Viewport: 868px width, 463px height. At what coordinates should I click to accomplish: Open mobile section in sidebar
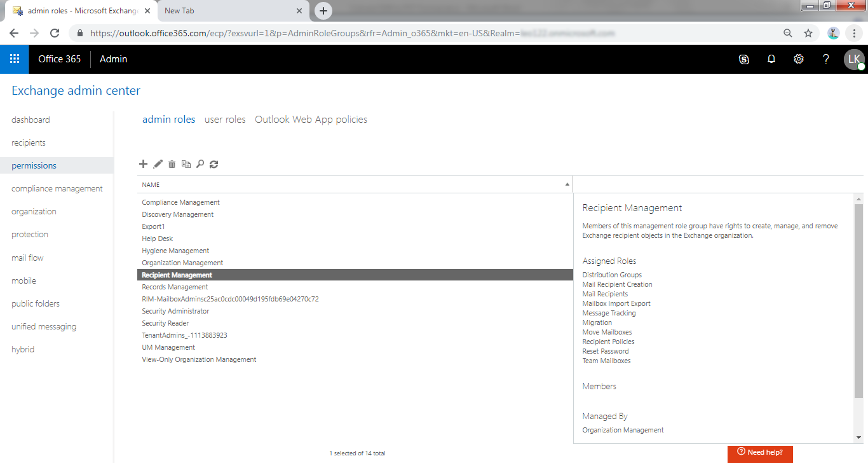[24, 280]
